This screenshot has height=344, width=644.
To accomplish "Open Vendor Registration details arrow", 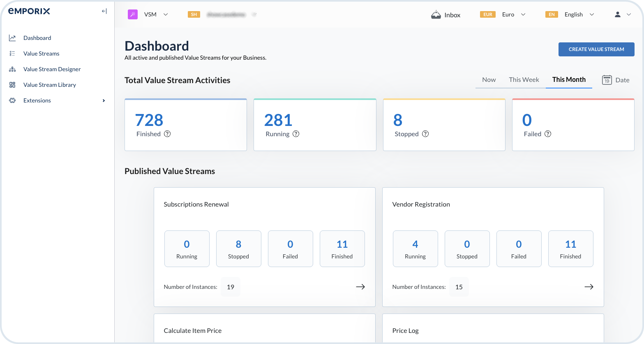I will click(x=589, y=287).
